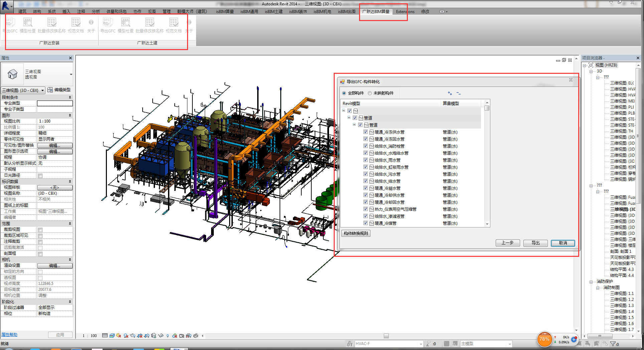Click 编辑 button for 可见性/图形替换
This screenshot has width=644, height=350.
click(x=55, y=145)
